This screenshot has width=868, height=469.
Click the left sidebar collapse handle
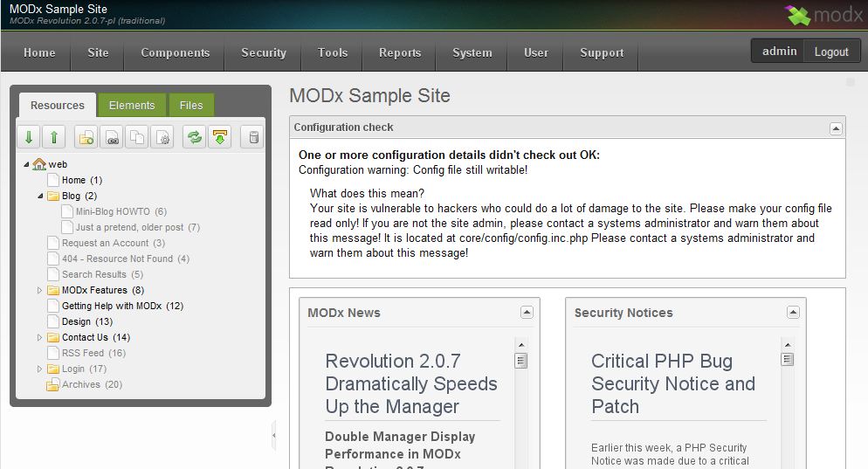(273, 436)
